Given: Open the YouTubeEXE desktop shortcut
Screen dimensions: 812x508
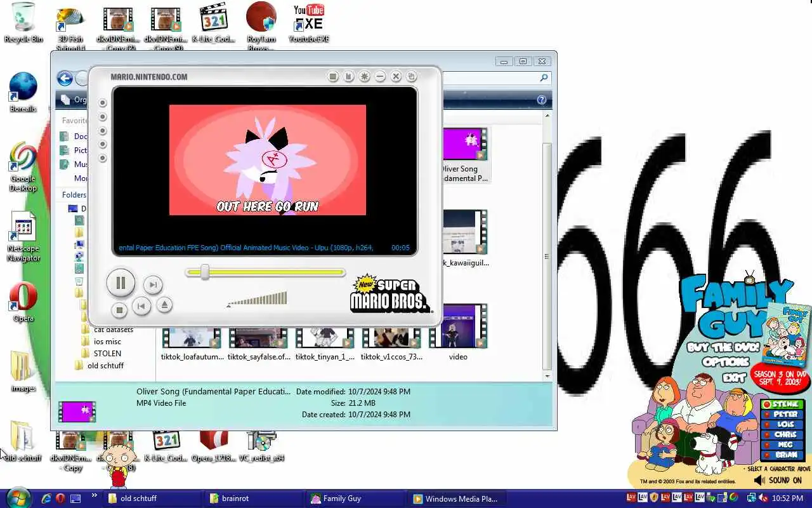Looking at the screenshot, I should click(309, 22).
